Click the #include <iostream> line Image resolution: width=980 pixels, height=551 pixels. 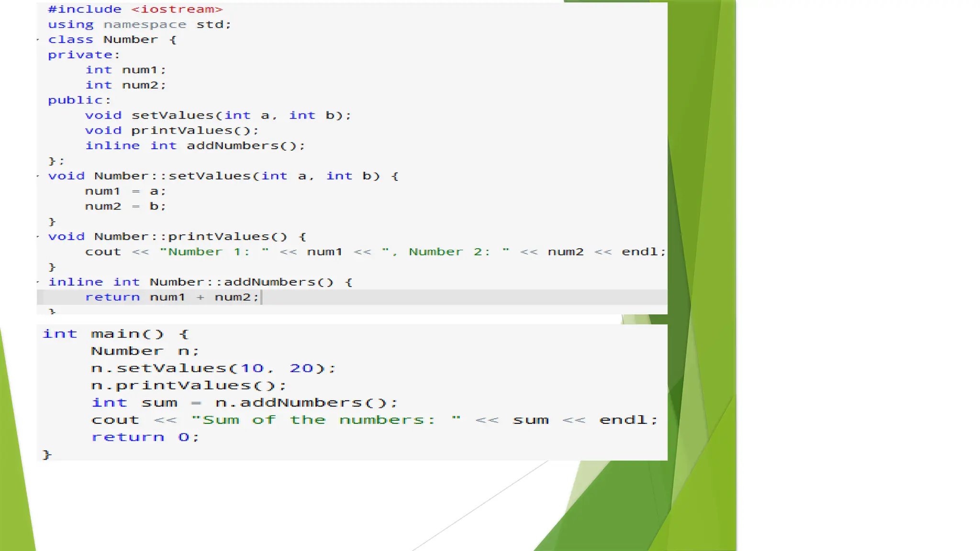tap(135, 9)
